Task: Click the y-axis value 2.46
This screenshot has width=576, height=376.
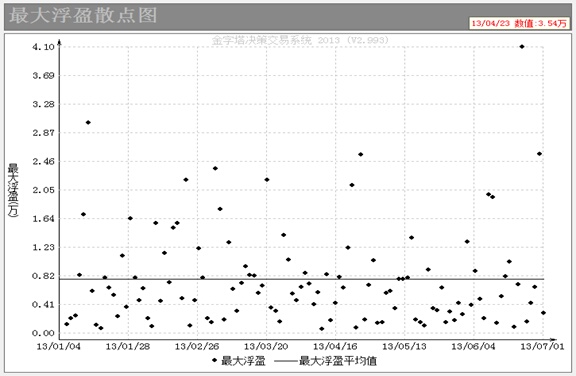Action: [x=43, y=161]
